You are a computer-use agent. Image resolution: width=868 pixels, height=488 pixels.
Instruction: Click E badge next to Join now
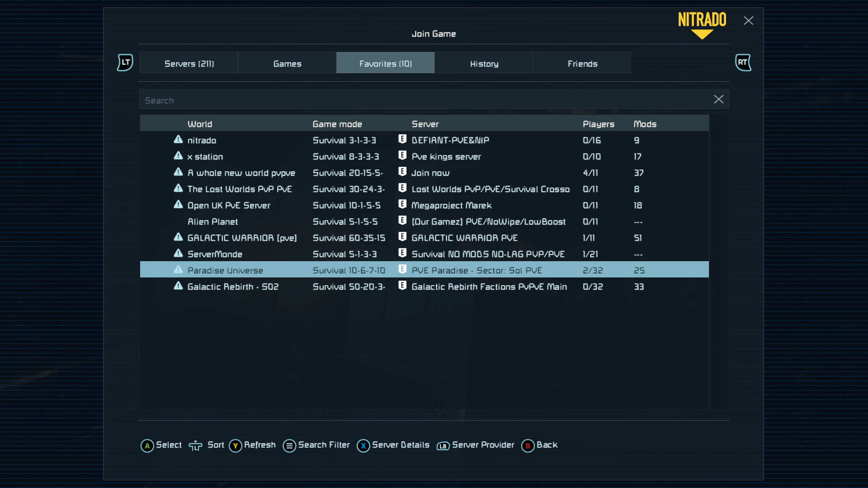tap(402, 172)
